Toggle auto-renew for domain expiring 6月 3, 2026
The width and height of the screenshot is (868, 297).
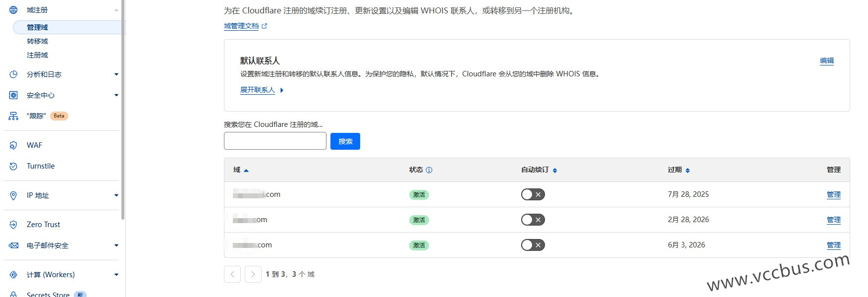click(533, 245)
